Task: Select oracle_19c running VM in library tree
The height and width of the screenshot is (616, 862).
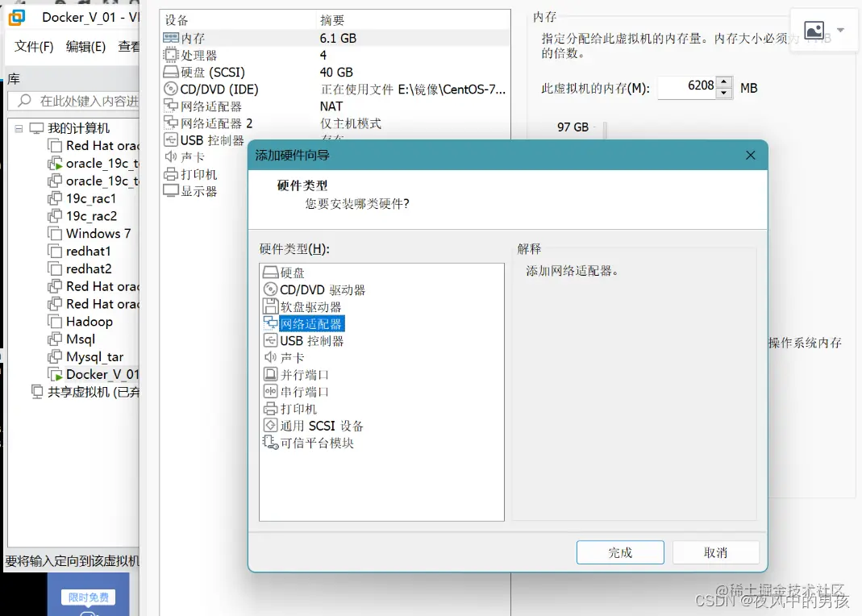Action: click(94, 163)
